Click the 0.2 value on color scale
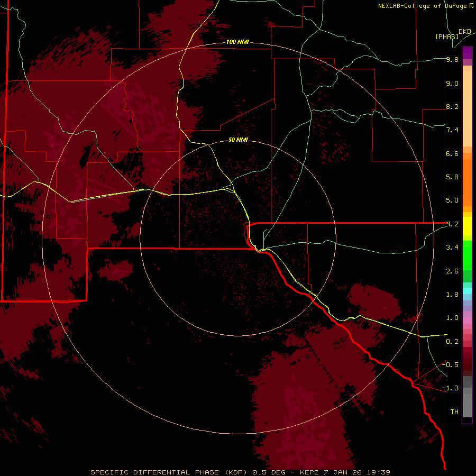 452,342
